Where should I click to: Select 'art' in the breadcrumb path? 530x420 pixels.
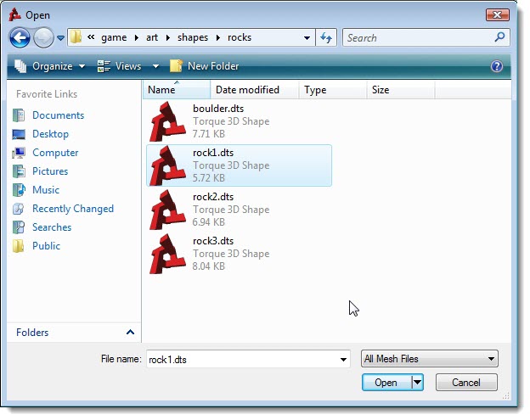click(x=152, y=37)
